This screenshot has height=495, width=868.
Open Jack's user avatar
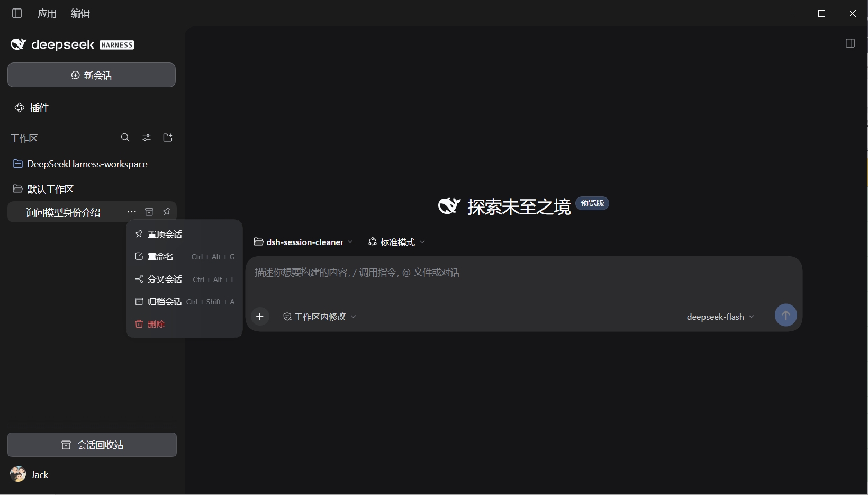(x=18, y=474)
